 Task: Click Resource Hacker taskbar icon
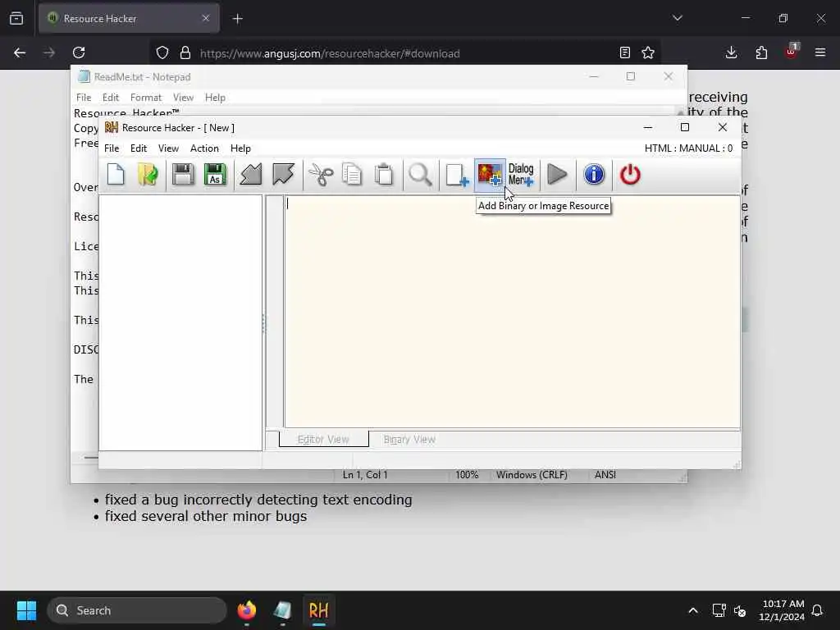tap(318, 610)
